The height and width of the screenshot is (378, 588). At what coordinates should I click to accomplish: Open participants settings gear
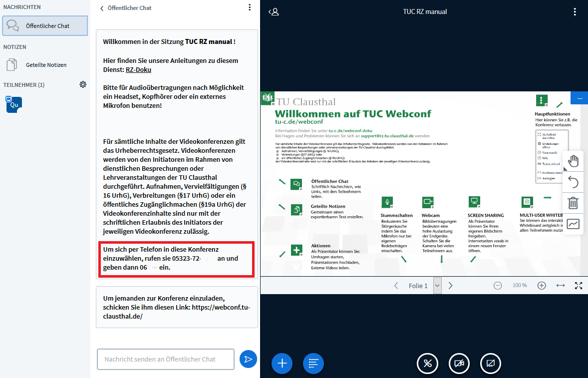point(83,85)
